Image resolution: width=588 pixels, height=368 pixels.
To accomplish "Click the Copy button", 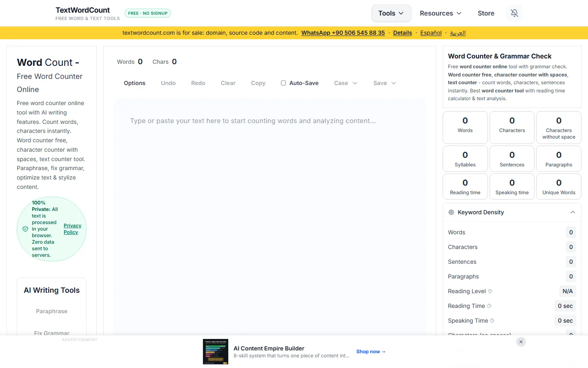I will point(258,83).
